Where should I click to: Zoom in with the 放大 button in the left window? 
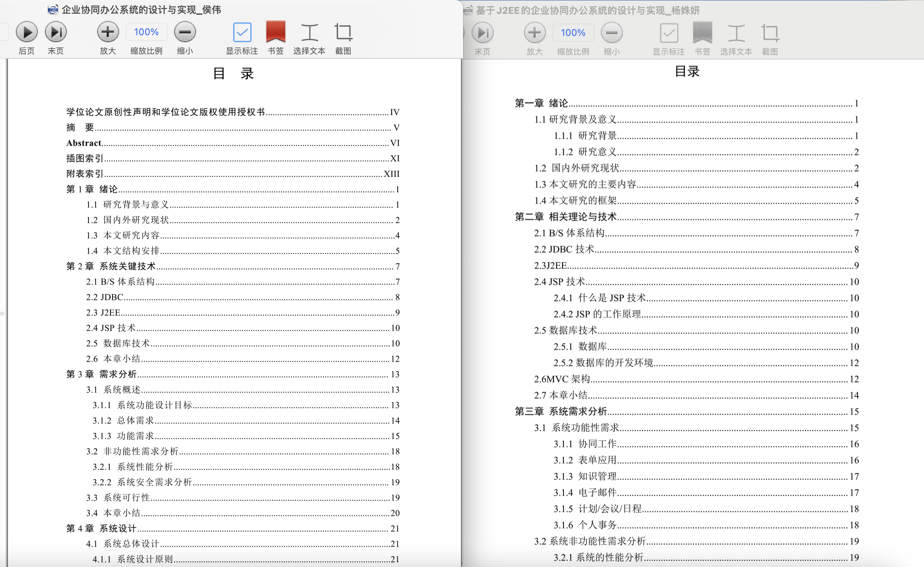[108, 32]
